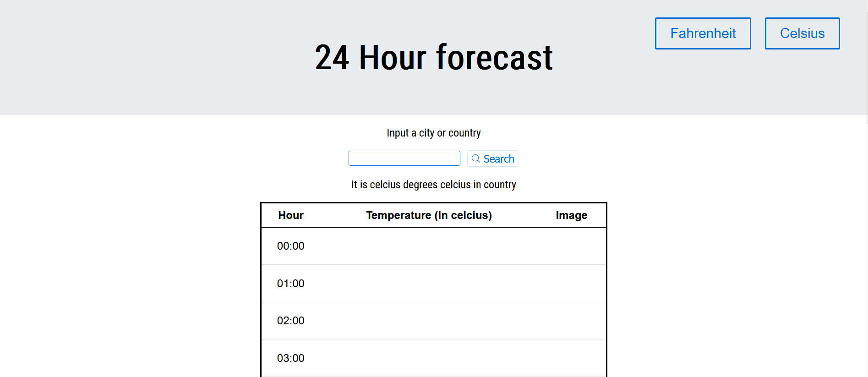Click the Image column header
This screenshot has height=377, width=868.
coord(571,215)
